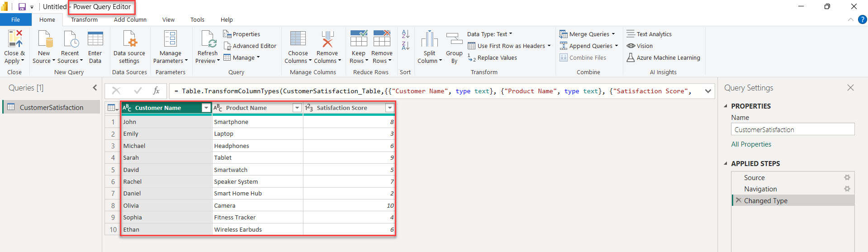Screen dimensions: 868x252
Task: Click the Enter Data table icon
Action: click(x=95, y=39)
